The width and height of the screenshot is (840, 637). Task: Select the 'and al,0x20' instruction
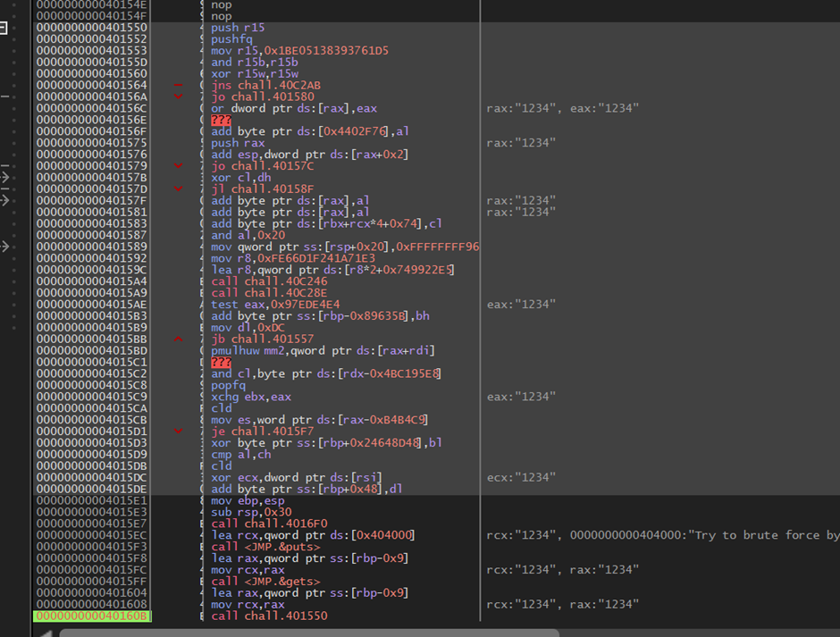click(x=248, y=235)
